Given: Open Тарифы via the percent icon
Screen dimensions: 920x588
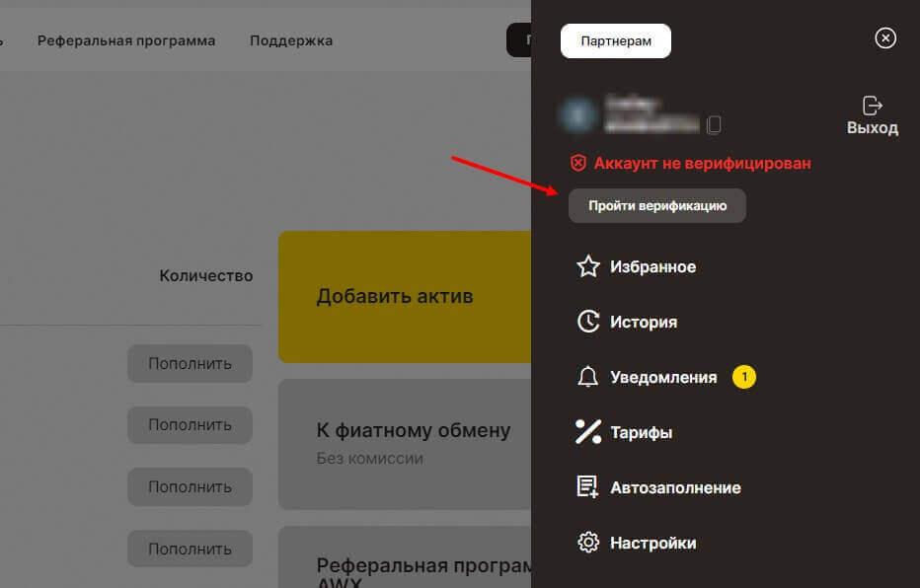Looking at the screenshot, I should pos(588,432).
